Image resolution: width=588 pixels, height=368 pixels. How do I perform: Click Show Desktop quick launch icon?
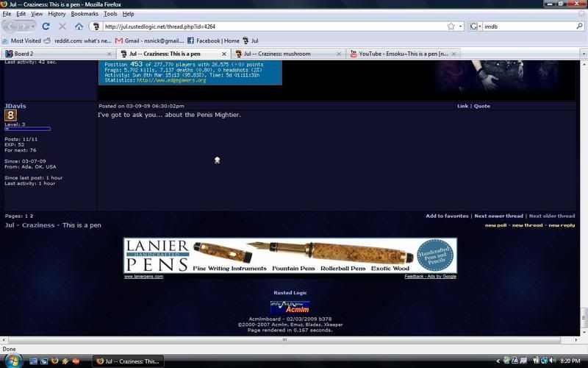[x=33, y=361]
